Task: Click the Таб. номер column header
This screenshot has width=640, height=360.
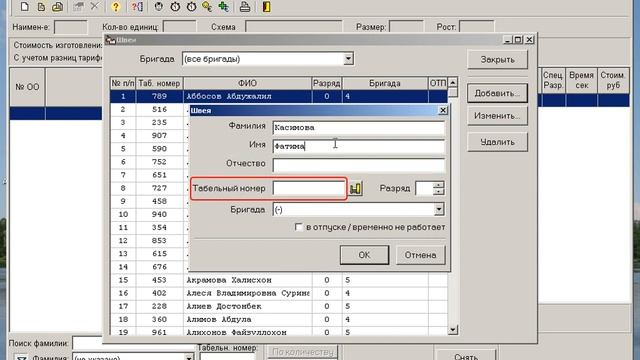Action: point(159,83)
